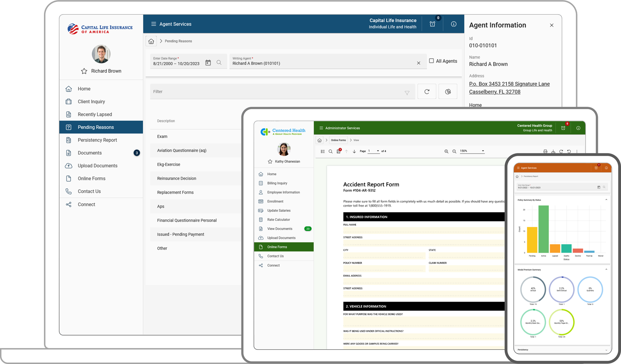The height and width of the screenshot is (364, 621).
Task: Open the Agent Services hamburger menu
Action: point(154,24)
